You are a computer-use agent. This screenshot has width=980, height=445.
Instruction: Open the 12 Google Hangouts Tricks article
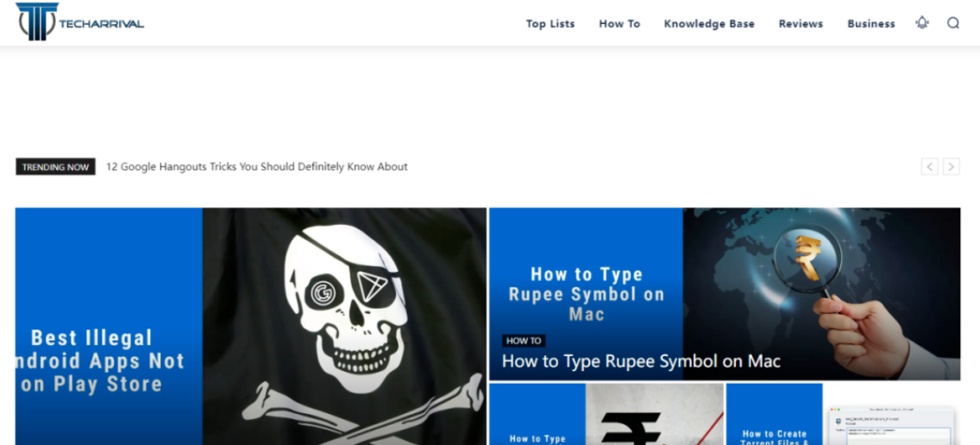pyautogui.click(x=257, y=167)
